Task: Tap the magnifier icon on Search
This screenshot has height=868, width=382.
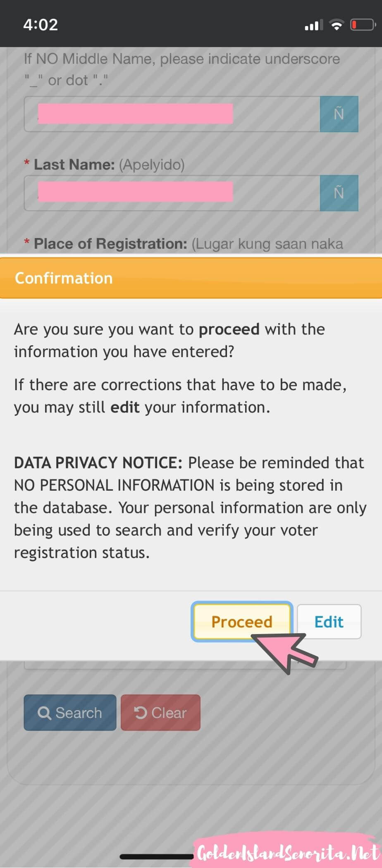Action: tap(44, 713)
